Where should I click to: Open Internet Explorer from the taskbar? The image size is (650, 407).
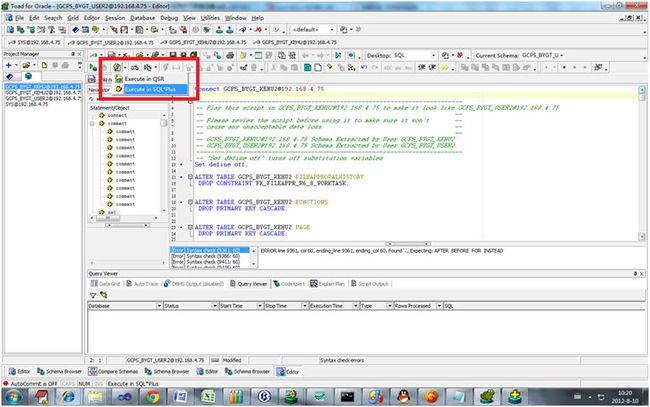(x=68, y=397)
